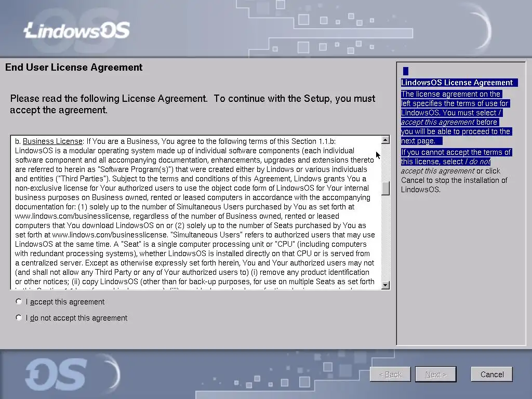Click the "Business License" underlined heading
The image size is (532, 399).
click(x=52, y=141)
